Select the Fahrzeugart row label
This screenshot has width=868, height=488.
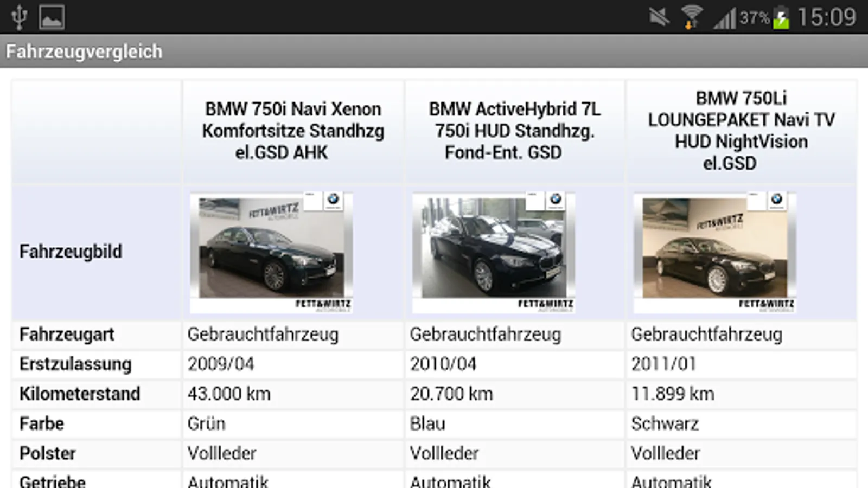click(x=67, y=335)
